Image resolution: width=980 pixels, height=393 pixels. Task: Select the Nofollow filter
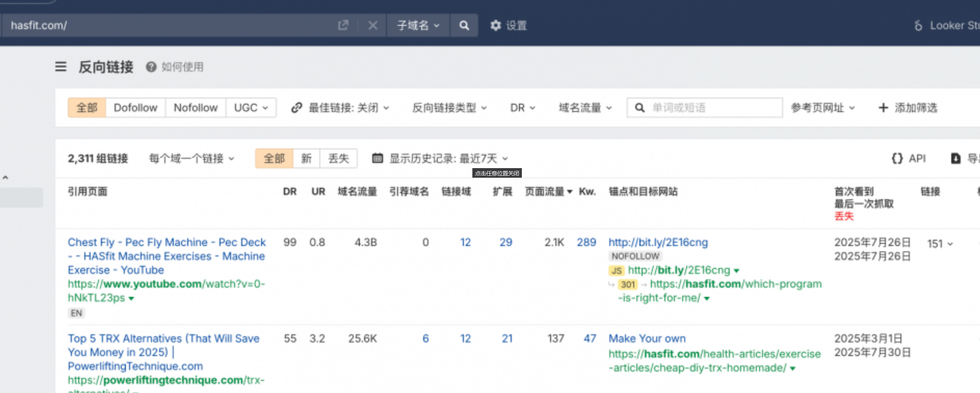coord(195,108)
